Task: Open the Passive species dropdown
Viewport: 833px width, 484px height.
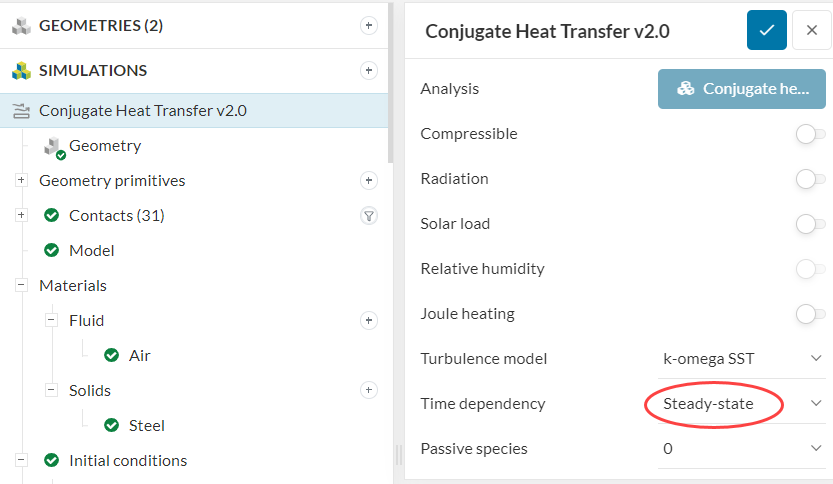Action: (742, 449)
